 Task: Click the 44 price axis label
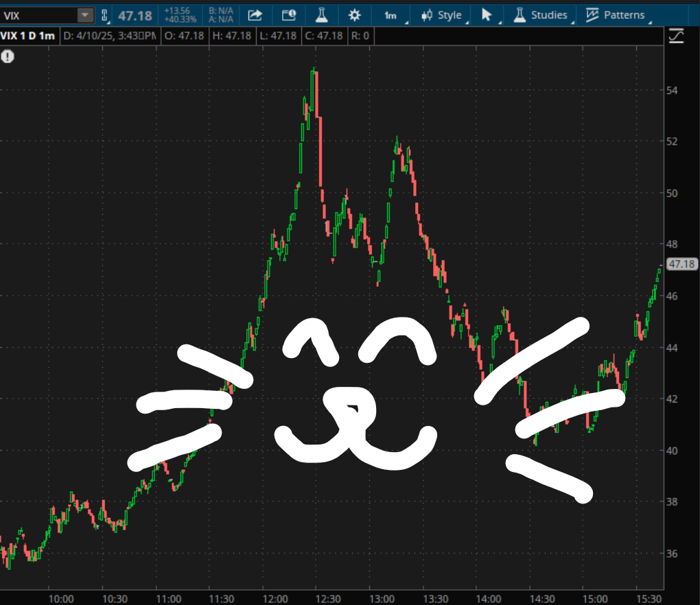[671, 348]
